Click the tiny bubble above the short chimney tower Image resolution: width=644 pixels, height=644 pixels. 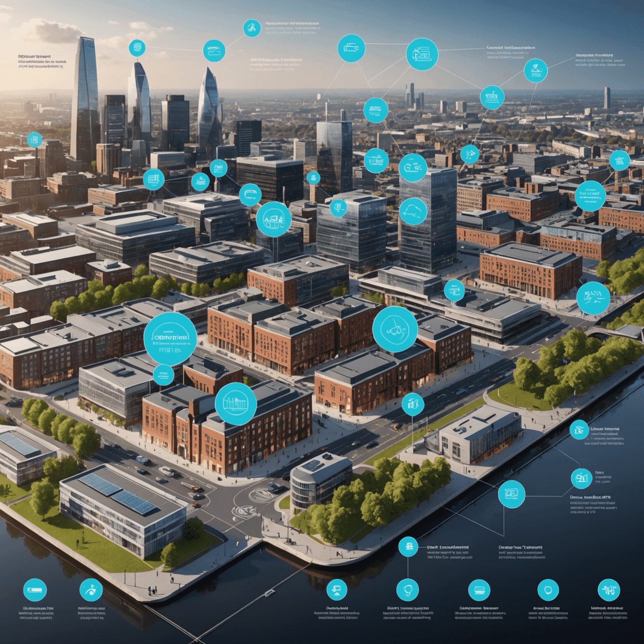click(x=313, y=177)
